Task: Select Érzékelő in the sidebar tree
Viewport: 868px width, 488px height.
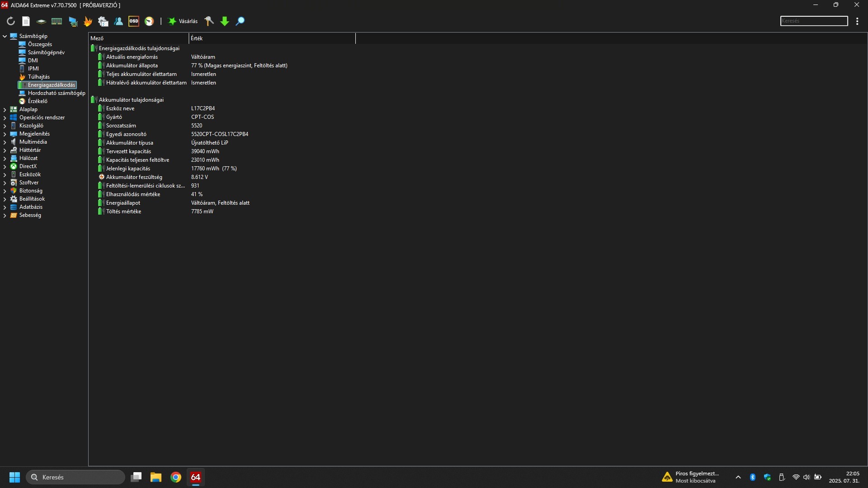Action: (x=38, y=101)
